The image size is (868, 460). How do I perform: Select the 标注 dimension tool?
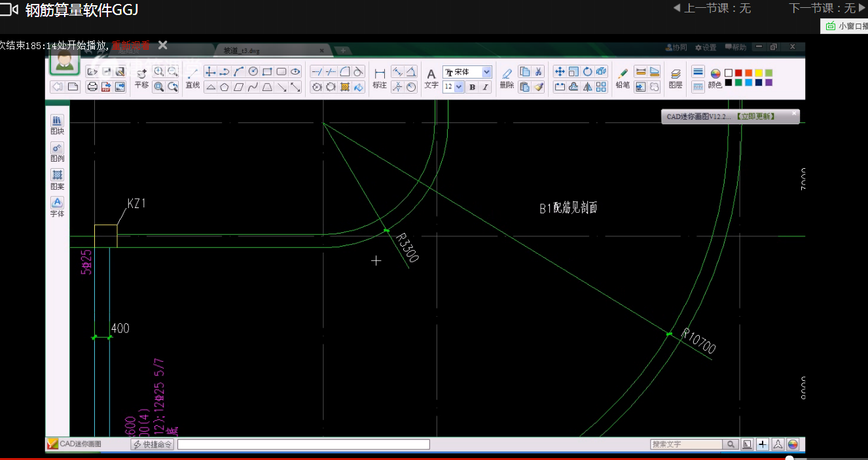click(x=380, y=77)
